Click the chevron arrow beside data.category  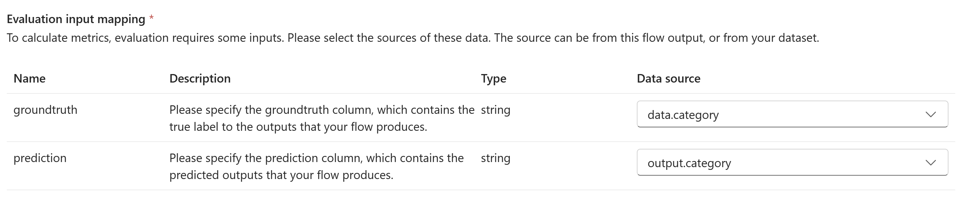pos(930,114)
